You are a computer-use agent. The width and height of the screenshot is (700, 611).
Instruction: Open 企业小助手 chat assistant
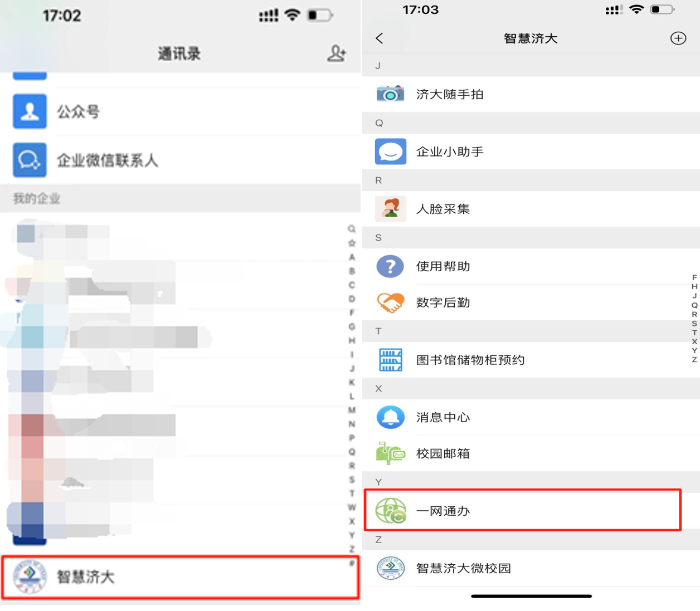pyautogui.click(x=531, y=151)
